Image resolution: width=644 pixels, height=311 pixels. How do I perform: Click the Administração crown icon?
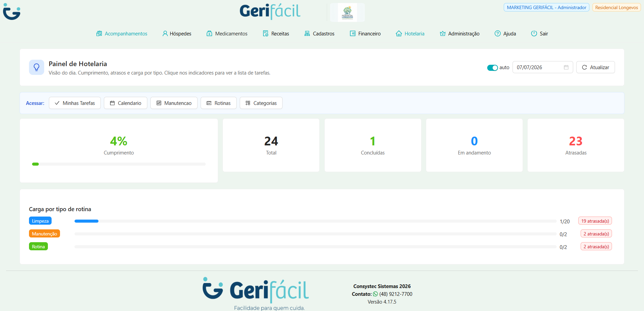coord(443,33)
